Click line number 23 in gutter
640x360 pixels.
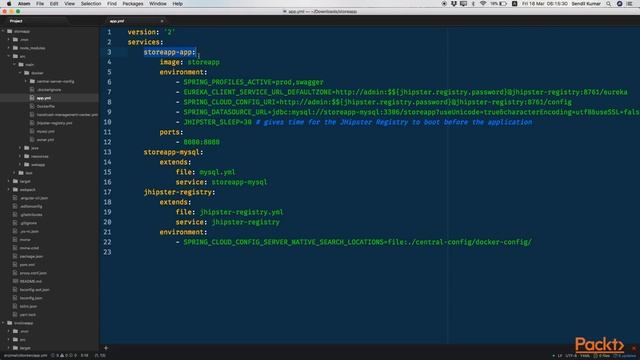(x=107, y=252)
